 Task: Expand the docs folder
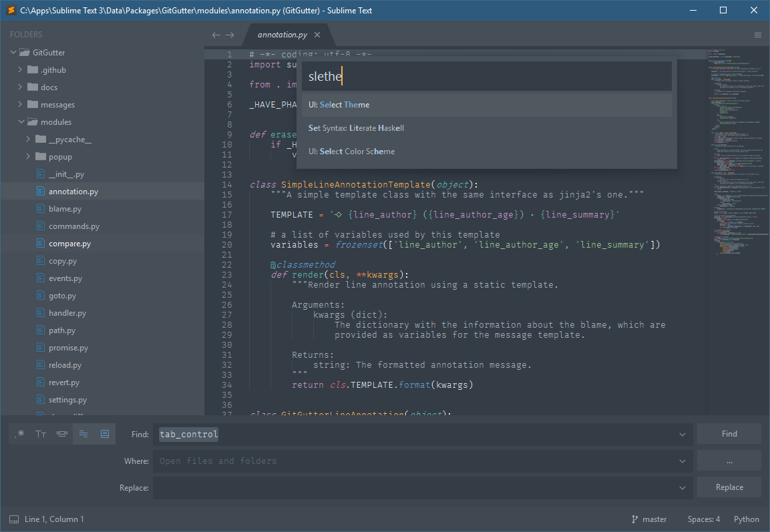[x=20, y=87]
